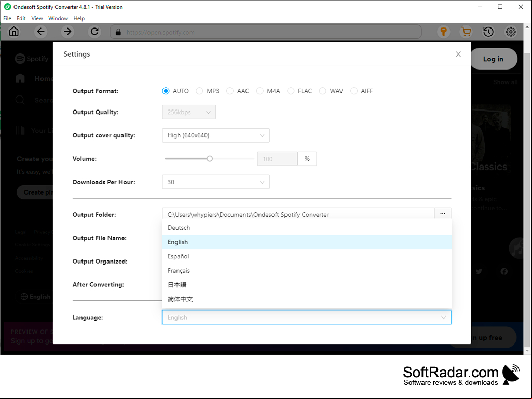This screenshot has width=532, height=399.
Task: Click the Show all link in Spotify
Action: pyautogui.click(x=505, y=82)
